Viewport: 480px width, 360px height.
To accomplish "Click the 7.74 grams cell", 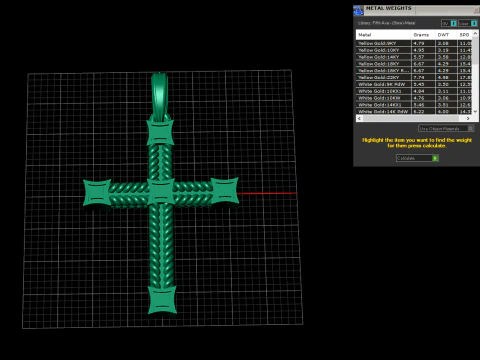I will 423,77.
